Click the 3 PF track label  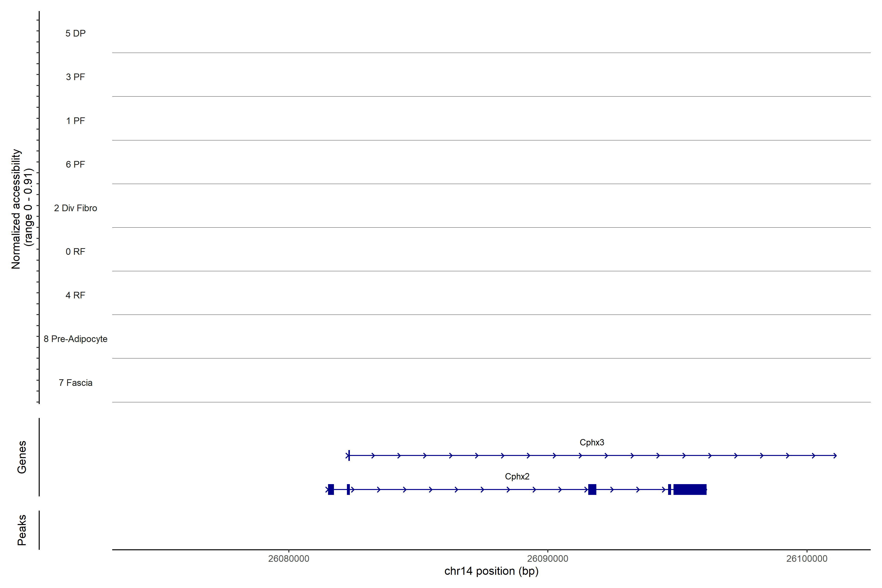pyautogui.click(x=75, y=77)
